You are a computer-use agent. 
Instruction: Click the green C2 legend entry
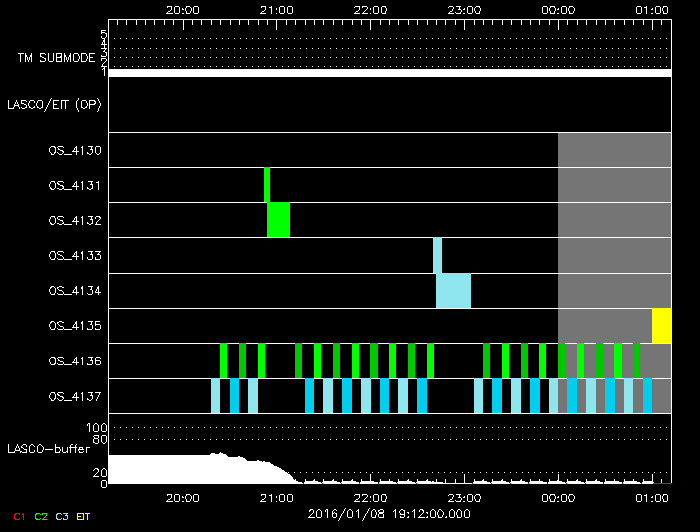pyautogui.click(x=41, y=516)
